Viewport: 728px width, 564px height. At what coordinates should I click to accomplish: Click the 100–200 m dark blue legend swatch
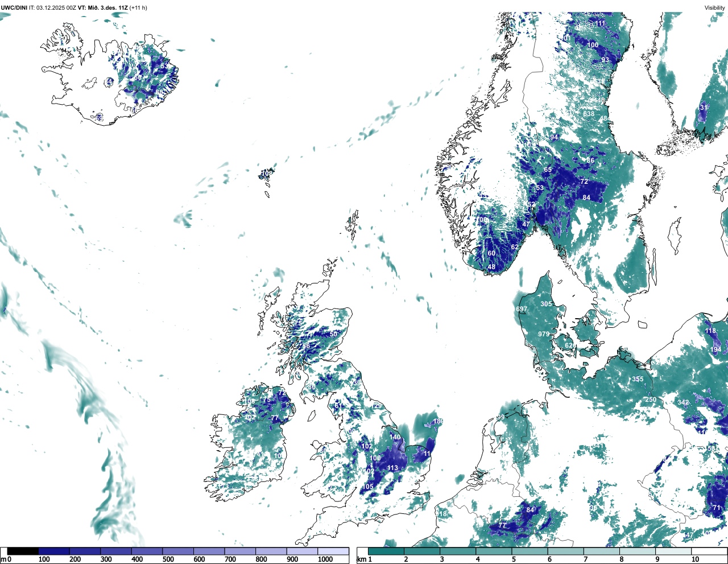54,551
